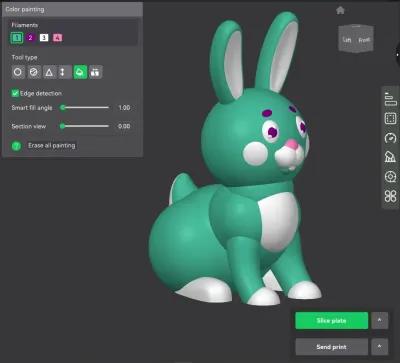Open the four-leaf clover sidebar icon

390,196
